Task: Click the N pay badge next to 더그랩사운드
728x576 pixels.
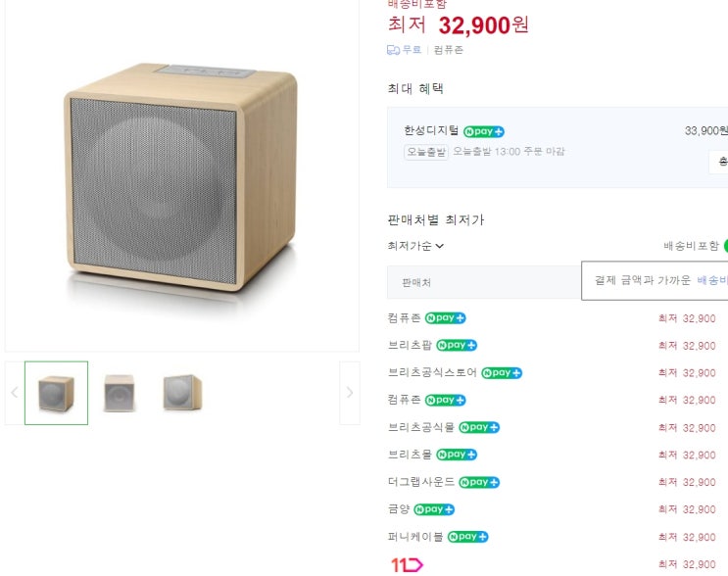Action: pos(479,482)
